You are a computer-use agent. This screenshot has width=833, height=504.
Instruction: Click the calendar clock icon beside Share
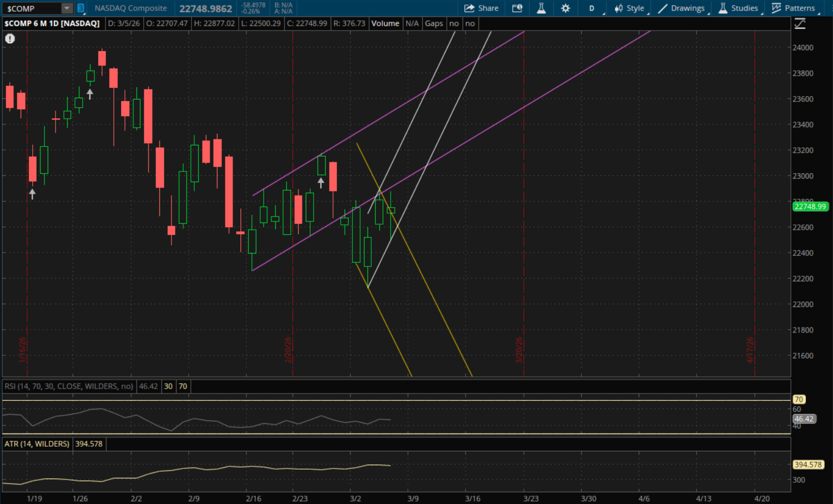click(517, 8)
